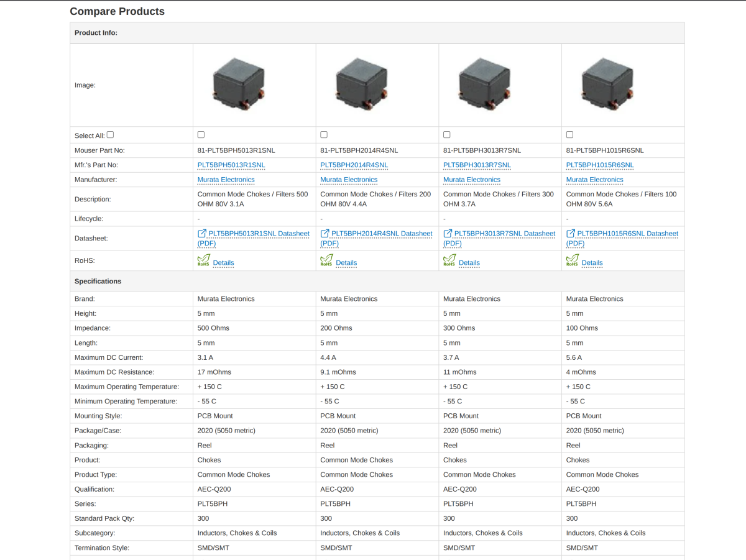Image resolution: width=746 pixels, height=560 pixels.
Task: Follow the PLT5BPH2014R4SNL Mfr. part number link
Action: (354, 165)
